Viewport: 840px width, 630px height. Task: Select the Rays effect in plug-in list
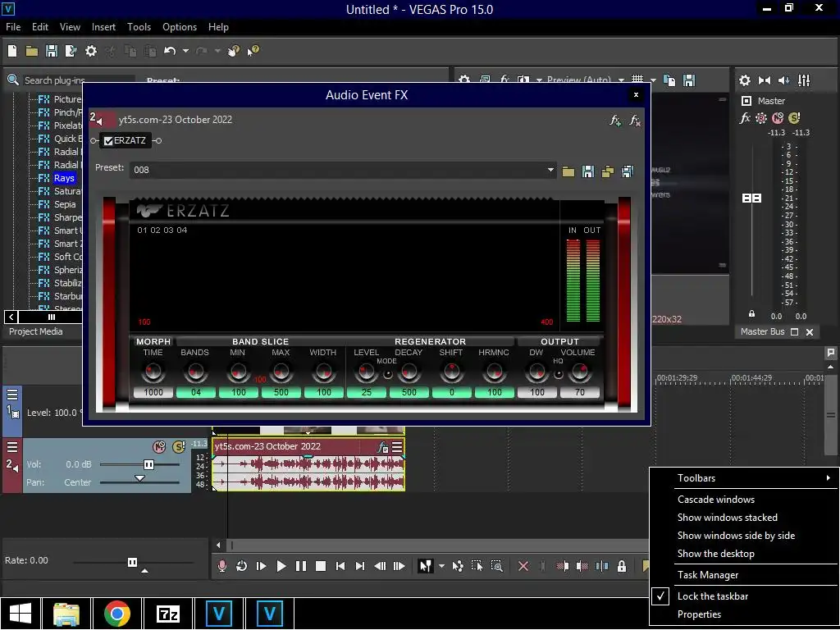64,178
